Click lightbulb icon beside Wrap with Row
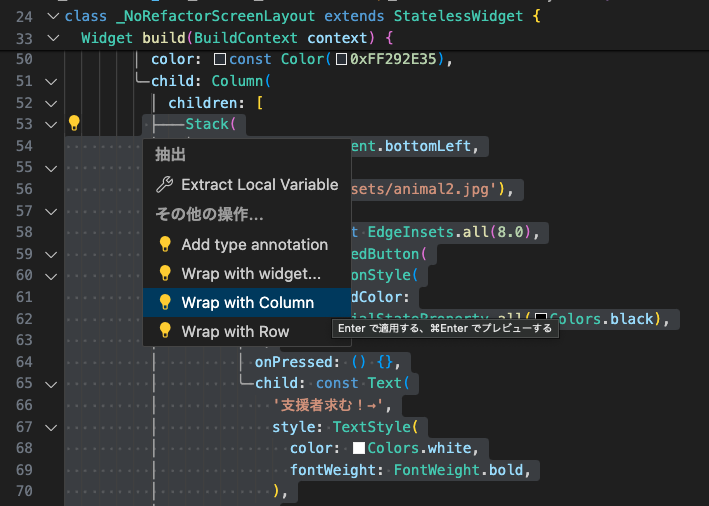709x506 pixels. (165, 331)
